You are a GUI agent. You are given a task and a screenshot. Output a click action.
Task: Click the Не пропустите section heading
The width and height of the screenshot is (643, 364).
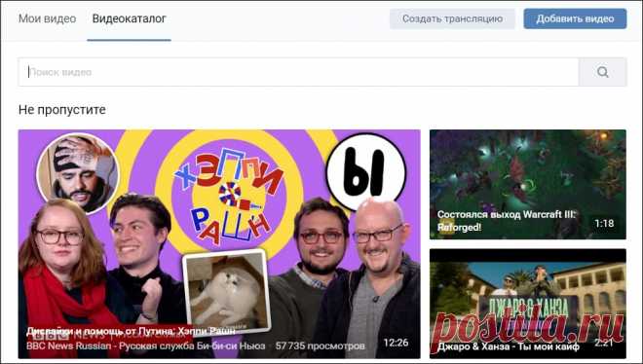62,110
